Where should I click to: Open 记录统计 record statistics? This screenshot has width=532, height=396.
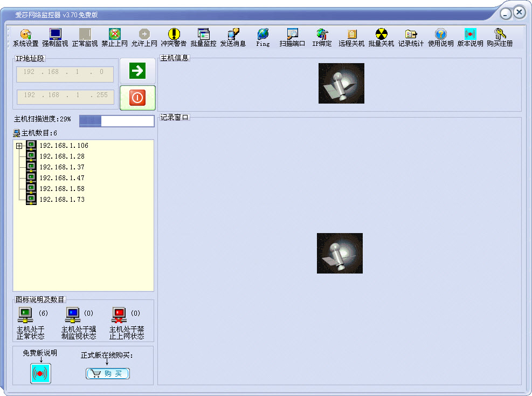point(411,37)
